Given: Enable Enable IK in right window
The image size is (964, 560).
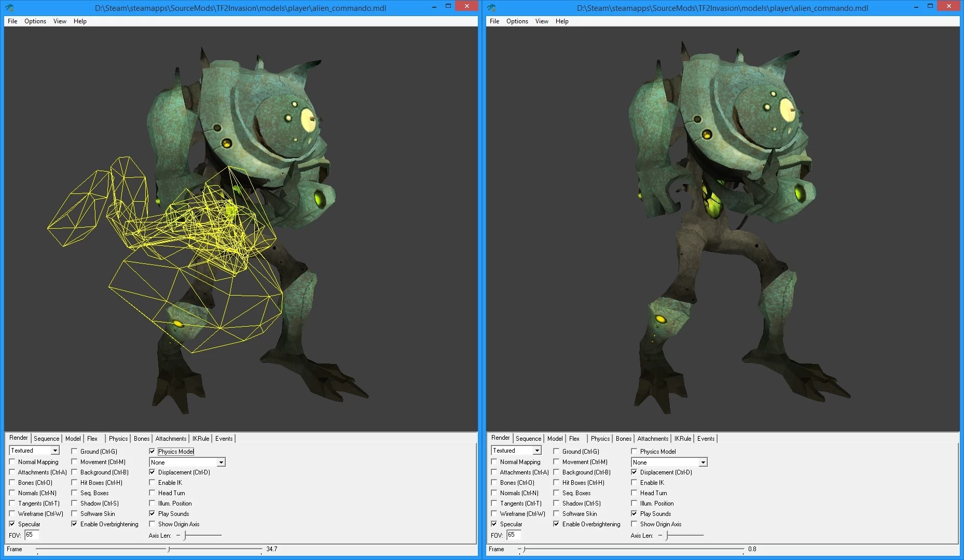Looking at the screenshot, I should pos(634,483).
